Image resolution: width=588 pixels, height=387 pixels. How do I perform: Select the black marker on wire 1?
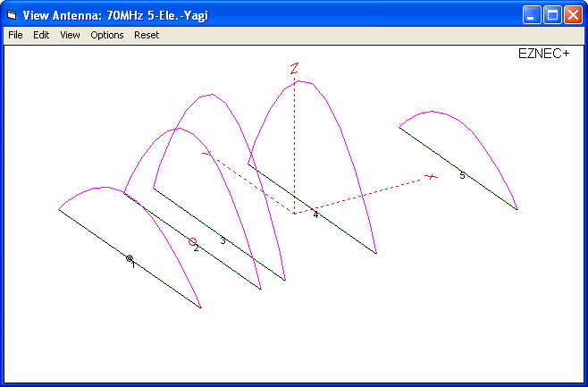point(130,258)
